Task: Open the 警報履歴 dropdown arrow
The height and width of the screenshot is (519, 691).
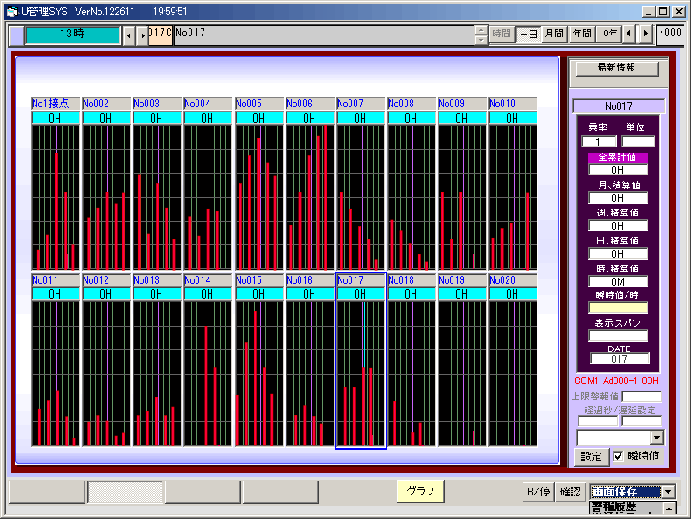Action: (669, 508)
